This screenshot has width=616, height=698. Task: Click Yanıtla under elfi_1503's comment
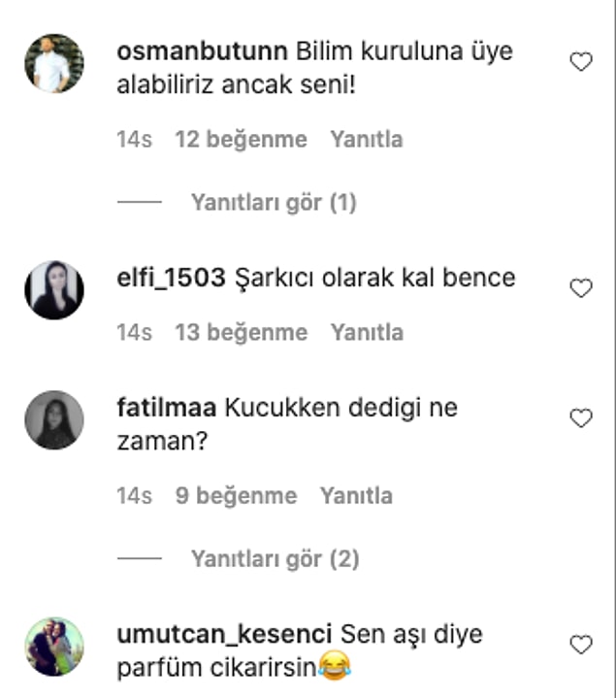click(x=367, y=332)
